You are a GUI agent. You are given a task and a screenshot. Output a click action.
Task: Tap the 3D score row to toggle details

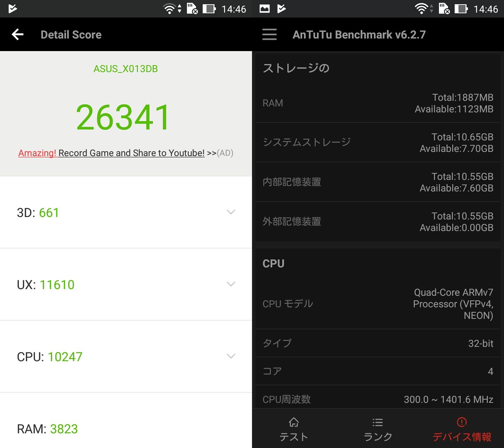[126, 212]
